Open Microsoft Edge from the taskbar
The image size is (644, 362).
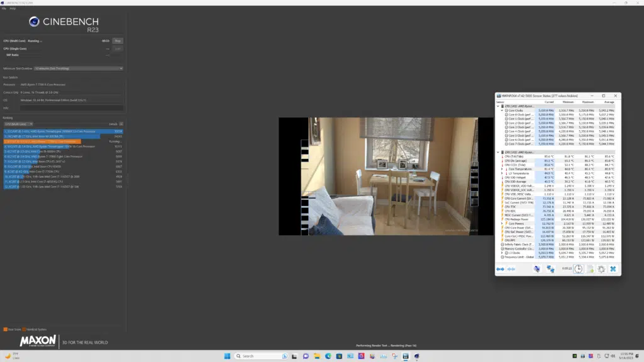coord(328,356)
